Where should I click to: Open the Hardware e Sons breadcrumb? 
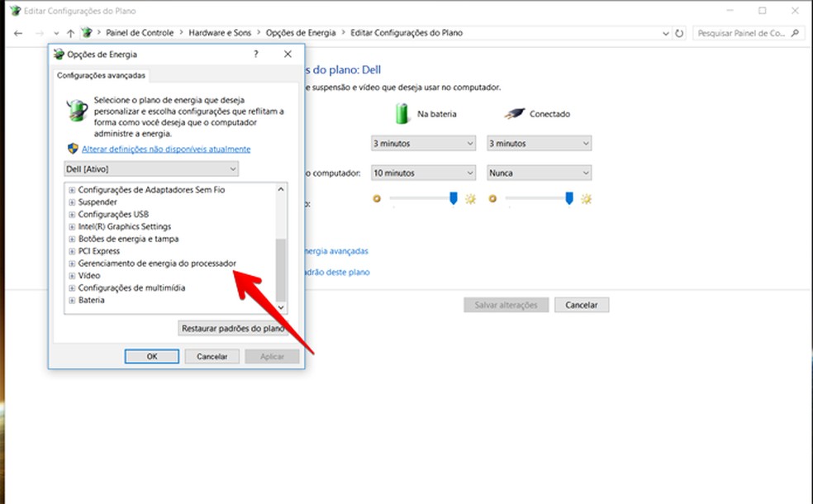220,33
